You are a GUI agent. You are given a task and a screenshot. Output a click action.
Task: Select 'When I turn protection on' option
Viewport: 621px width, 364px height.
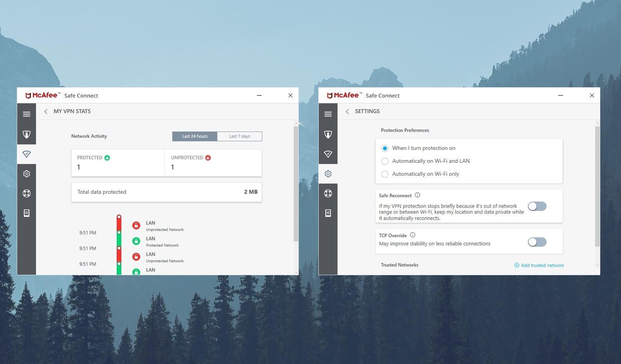tap(385, 148)
